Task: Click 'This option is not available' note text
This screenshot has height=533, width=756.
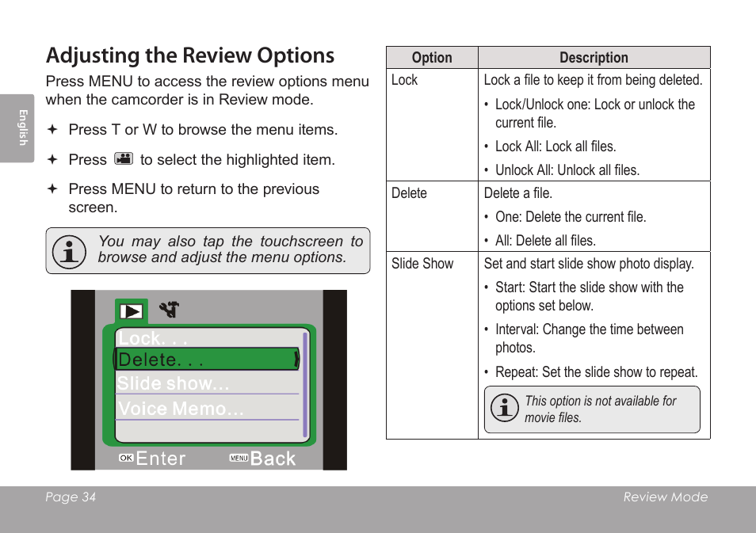Action: (x=600, y=409)
